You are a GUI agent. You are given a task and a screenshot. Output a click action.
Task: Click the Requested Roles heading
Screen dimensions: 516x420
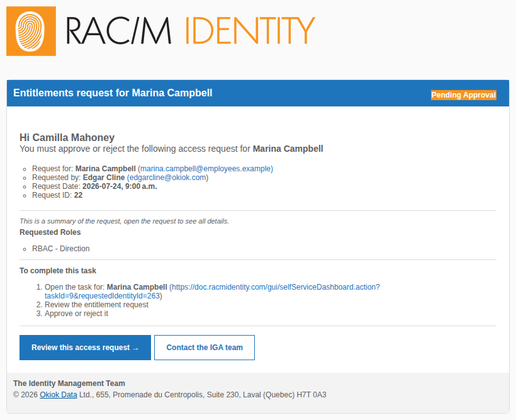[50, 232]
